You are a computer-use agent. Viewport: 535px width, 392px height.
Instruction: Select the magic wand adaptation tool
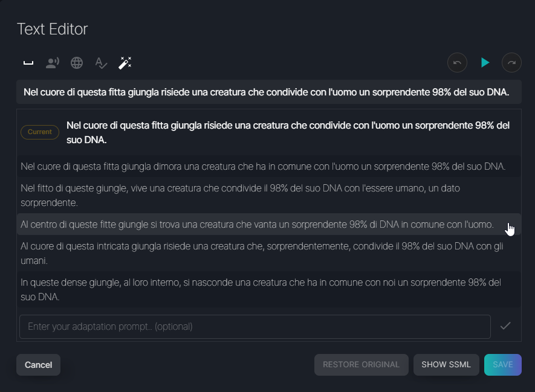point(125,62)
